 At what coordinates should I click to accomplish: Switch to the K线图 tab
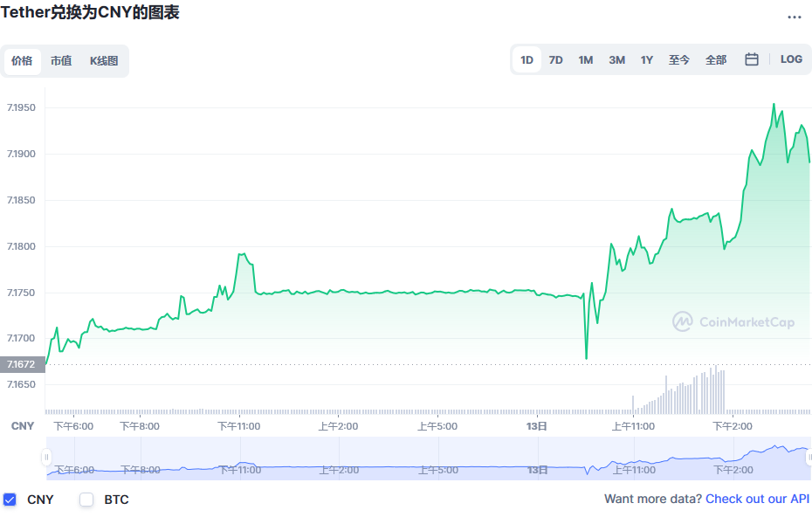tap(104, 60)
